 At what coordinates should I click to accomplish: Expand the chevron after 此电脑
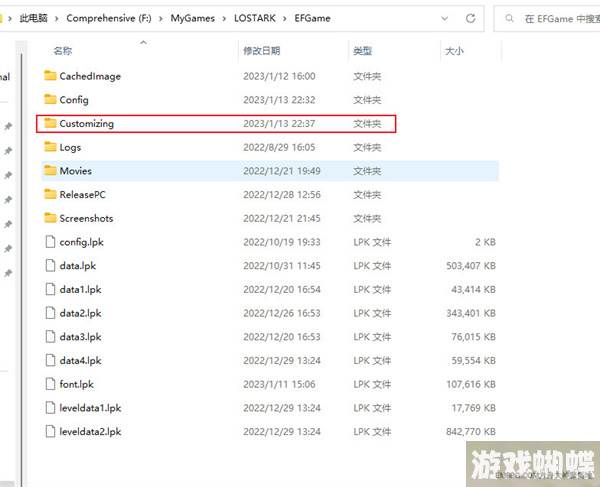point(57,18)
